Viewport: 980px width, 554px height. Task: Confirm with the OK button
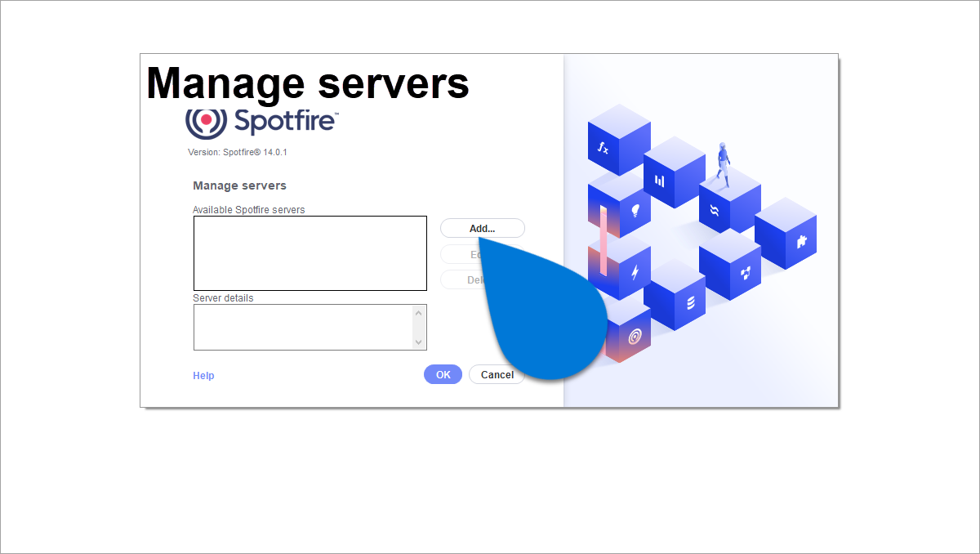443,375
